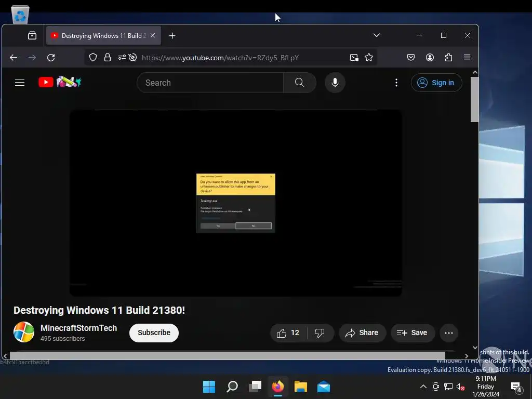Click the vertical scrollbar thumb
This screenshot has width=532, height=399.
[475, 99]
